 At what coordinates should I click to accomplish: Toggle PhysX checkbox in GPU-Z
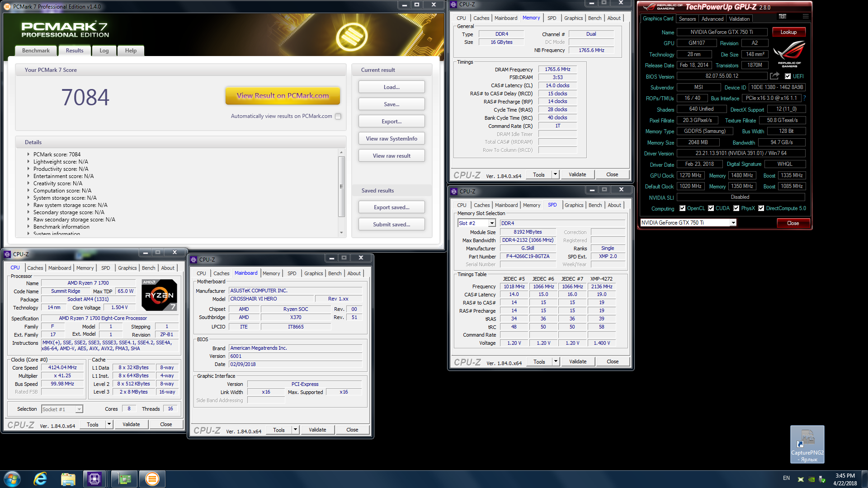[x=736, y=208]
